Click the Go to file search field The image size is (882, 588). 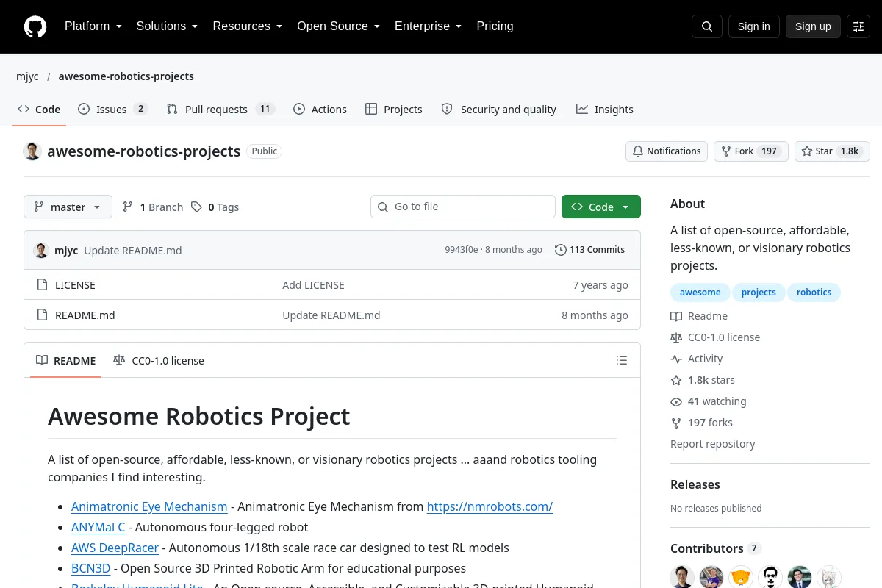coord(463,207)
